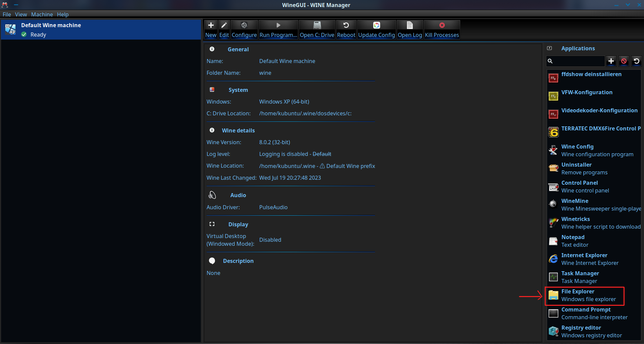This screenshot has height=344, width=644.
Task: Click the Videodekoder-Konfiguration icon
Action: pyautogui.click(x=553, y=115)
